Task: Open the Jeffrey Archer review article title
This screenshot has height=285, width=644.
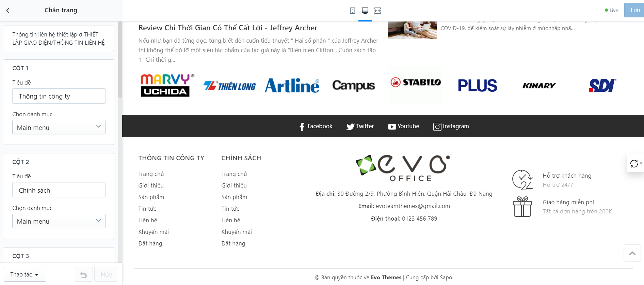Action: [228, 28]
